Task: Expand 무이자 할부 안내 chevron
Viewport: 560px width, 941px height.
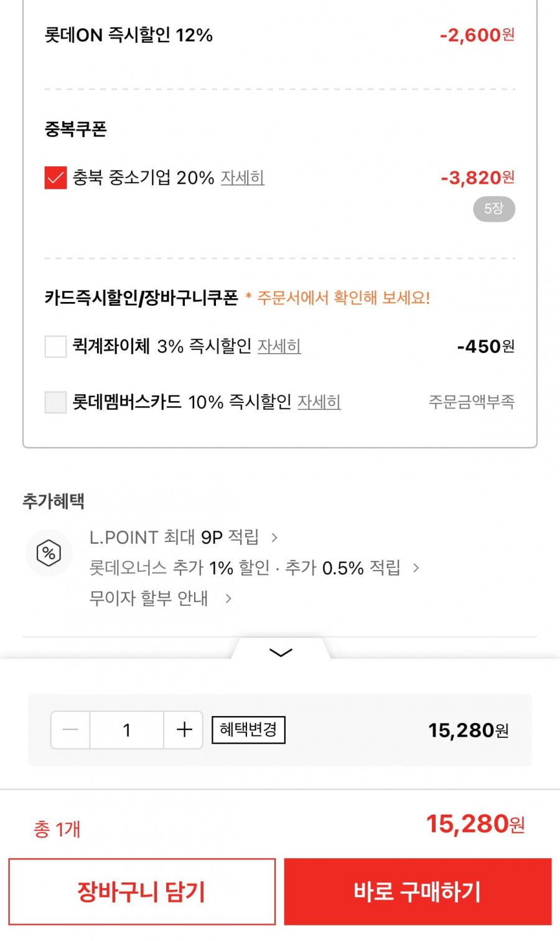Action: point(228,598)
